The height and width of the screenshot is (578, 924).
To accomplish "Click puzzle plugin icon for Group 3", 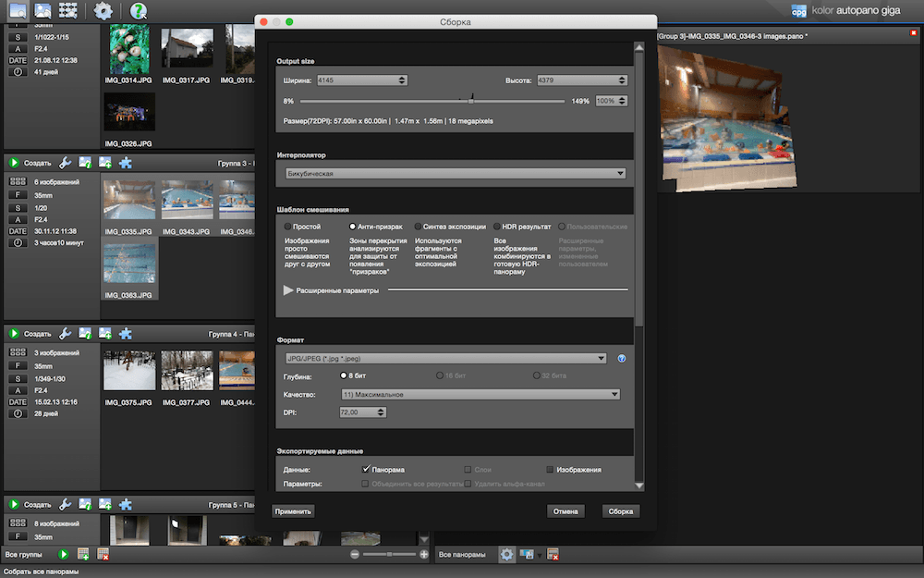I will (x=126, y=163).
